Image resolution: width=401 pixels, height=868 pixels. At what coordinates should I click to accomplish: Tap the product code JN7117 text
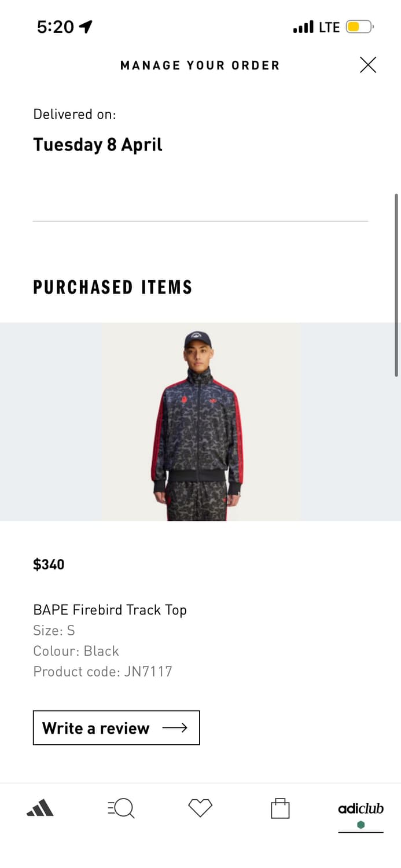click(x=103, y=671)
